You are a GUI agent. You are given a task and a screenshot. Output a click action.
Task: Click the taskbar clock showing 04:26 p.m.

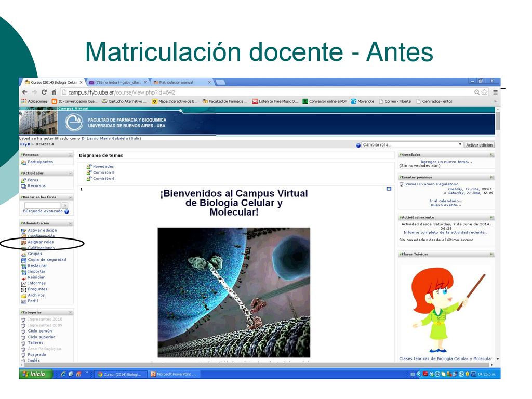pos(487,374)
